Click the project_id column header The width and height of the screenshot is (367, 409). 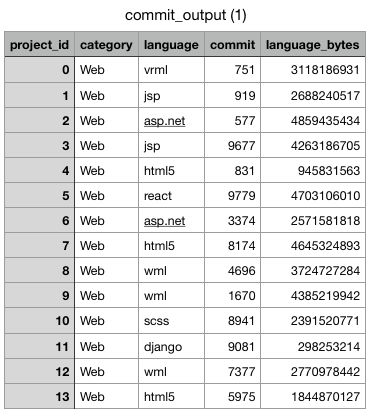point(39,44)
